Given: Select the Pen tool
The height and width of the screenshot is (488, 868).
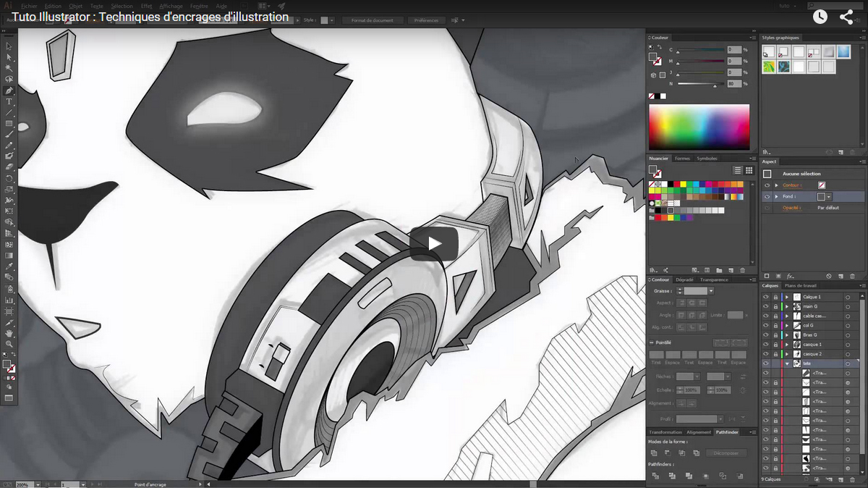Looking at the screenshot, I should pos(9,91).
